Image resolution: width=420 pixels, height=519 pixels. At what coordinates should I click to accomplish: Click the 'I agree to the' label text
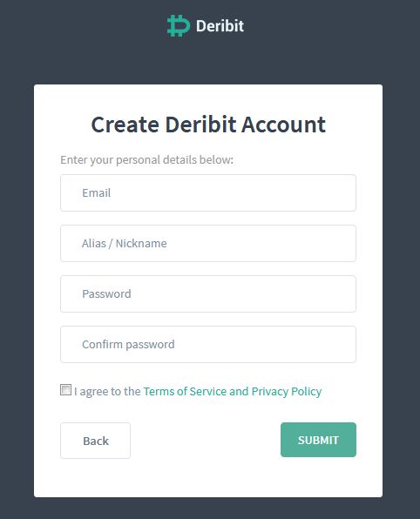(x=107, y=391)
